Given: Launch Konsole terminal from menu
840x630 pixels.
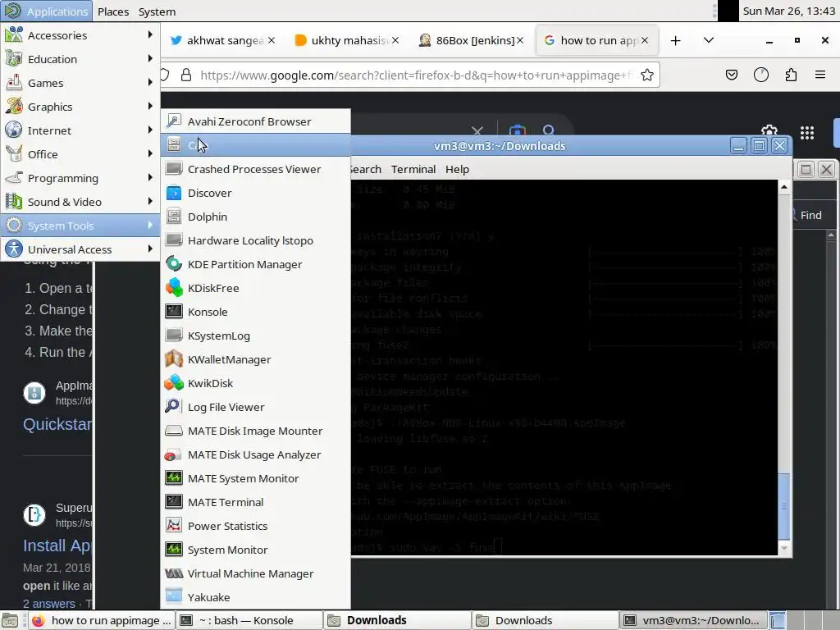Looking at the screenshot, I should point(256,312).
